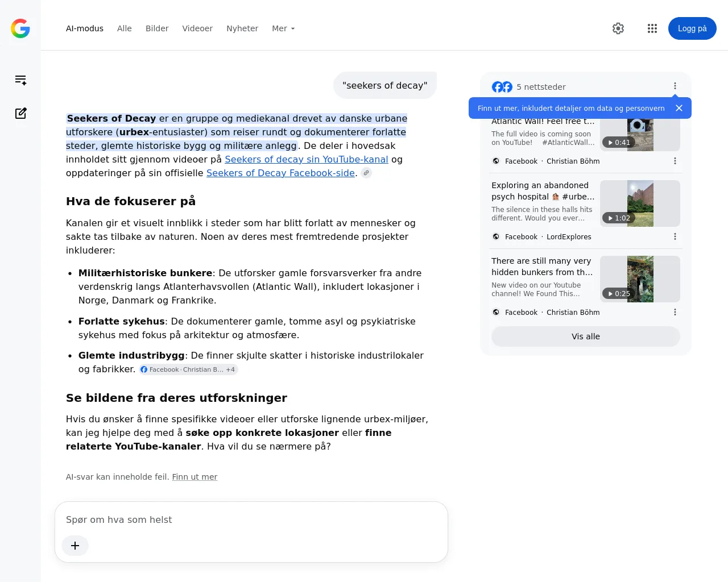This screenshot has width=728, height=582.
Task: Switch to the Bilder tab
Action: tap(157, 28)
